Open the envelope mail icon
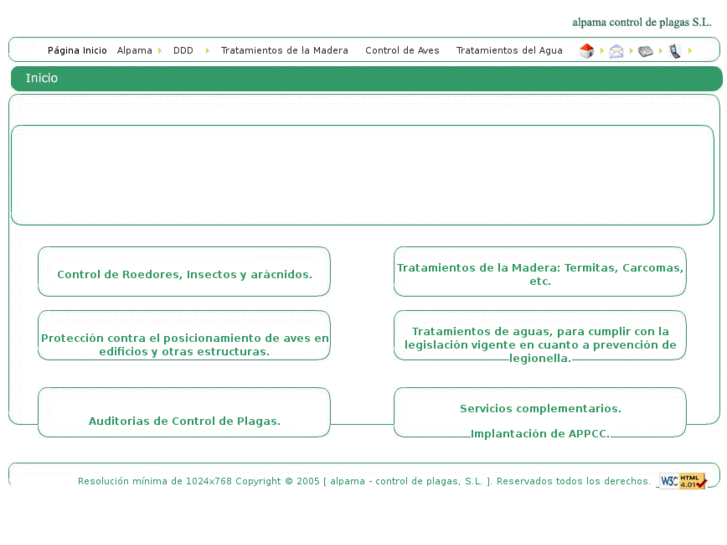 point(616,51)
